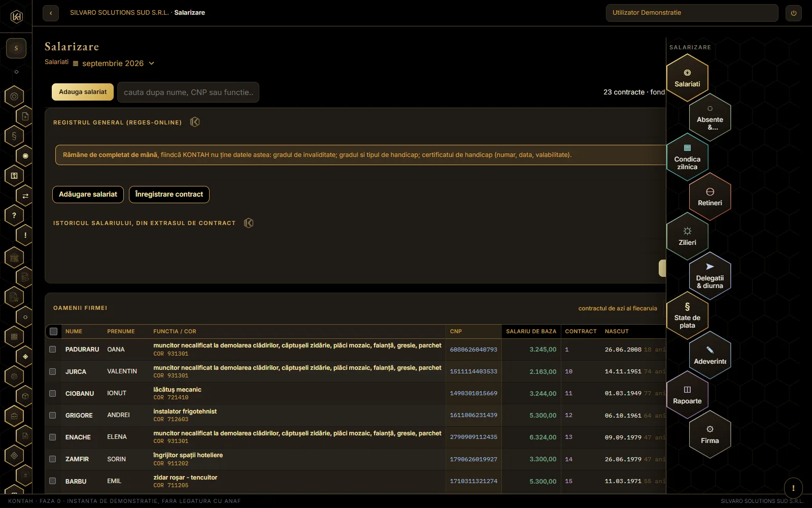Click the KONTAH badge beside 'Registrul general (REGES-ONLINE)'
Screen dimensions: 812x508
click(195, 122)
